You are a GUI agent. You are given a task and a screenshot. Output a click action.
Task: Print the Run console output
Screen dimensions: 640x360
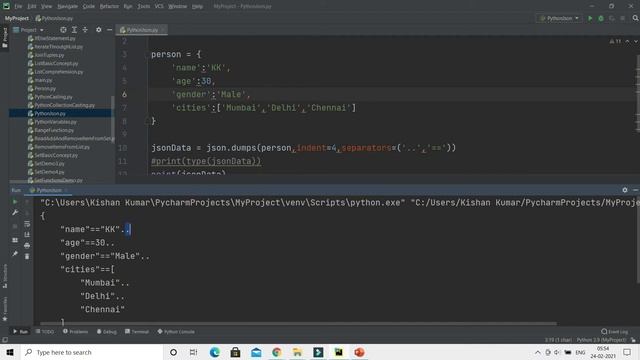click(27, 245)
